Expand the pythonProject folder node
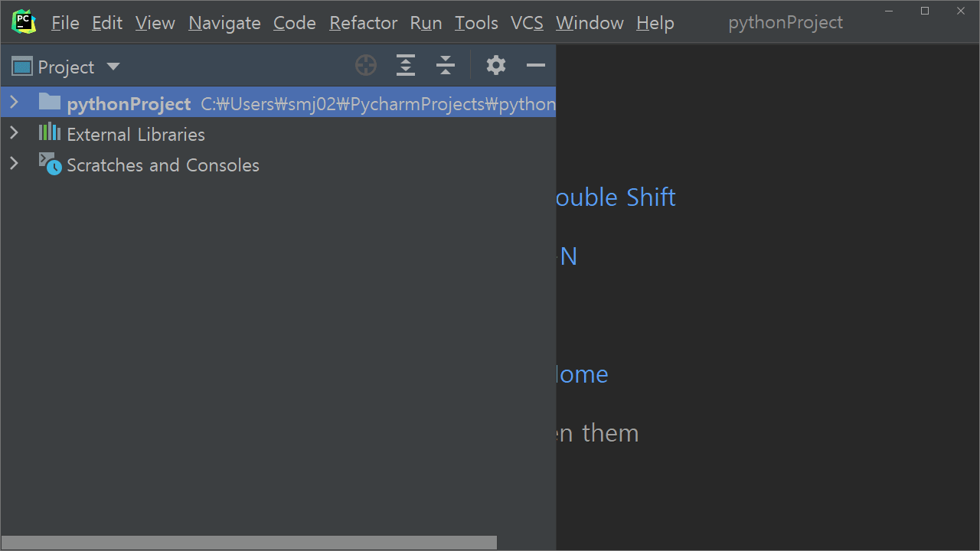Image resolution: width=980 pixels, height=551 pixels. coord(14,102)
